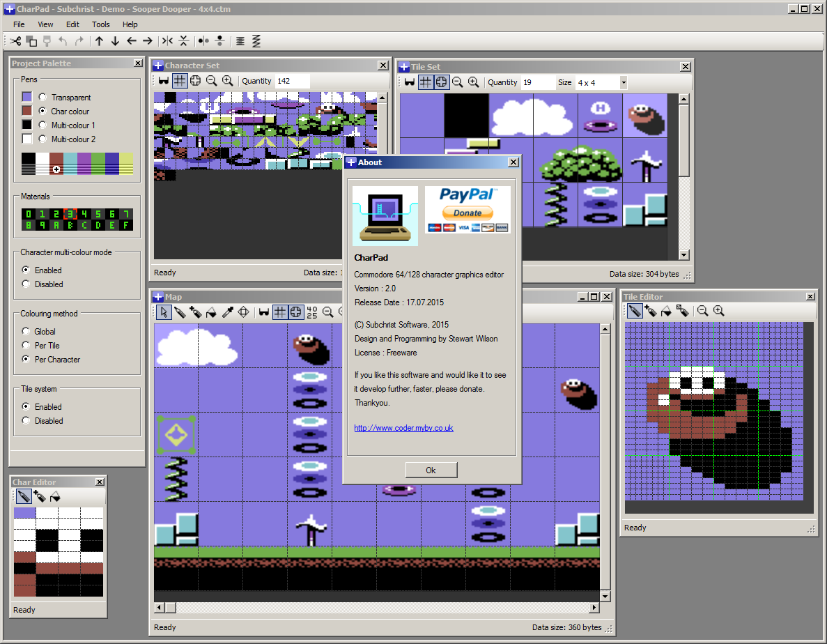Open the File menu
This screenshot has height=644, width=827.
[x=19, y=24]
